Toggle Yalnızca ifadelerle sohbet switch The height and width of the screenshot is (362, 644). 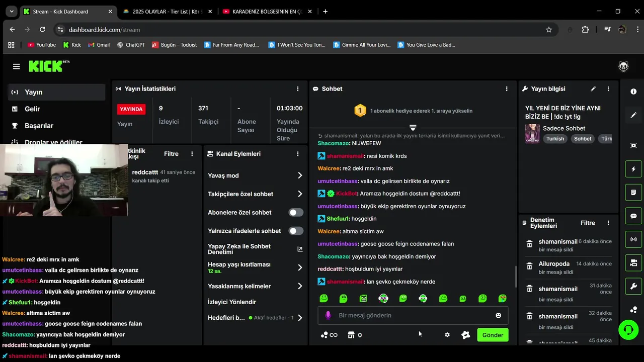[x=296, y=231]
